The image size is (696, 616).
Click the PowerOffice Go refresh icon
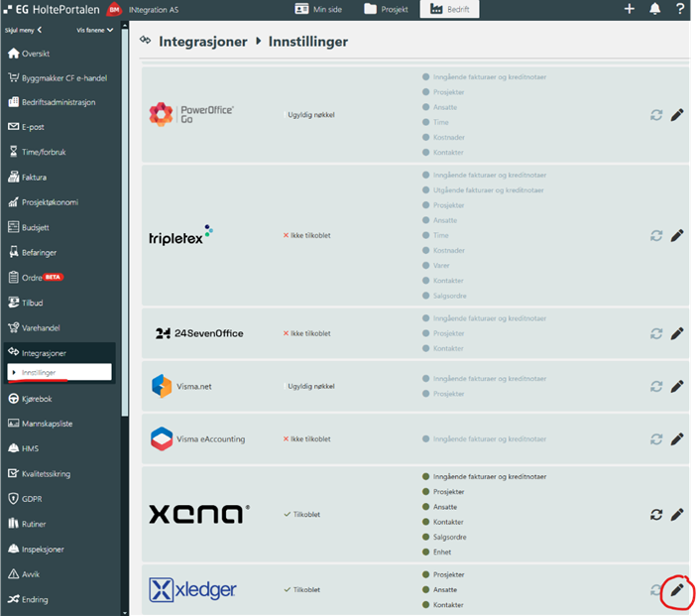[x=655, y=115]
